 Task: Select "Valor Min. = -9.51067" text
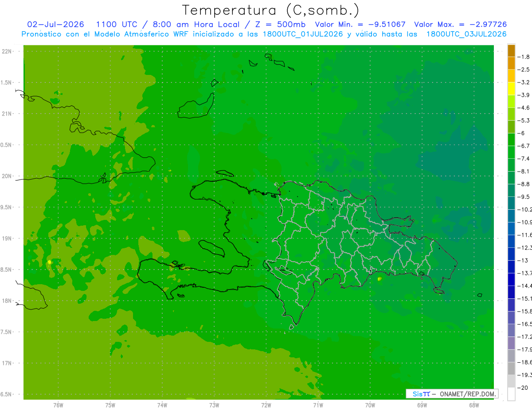tap(360, 24)
